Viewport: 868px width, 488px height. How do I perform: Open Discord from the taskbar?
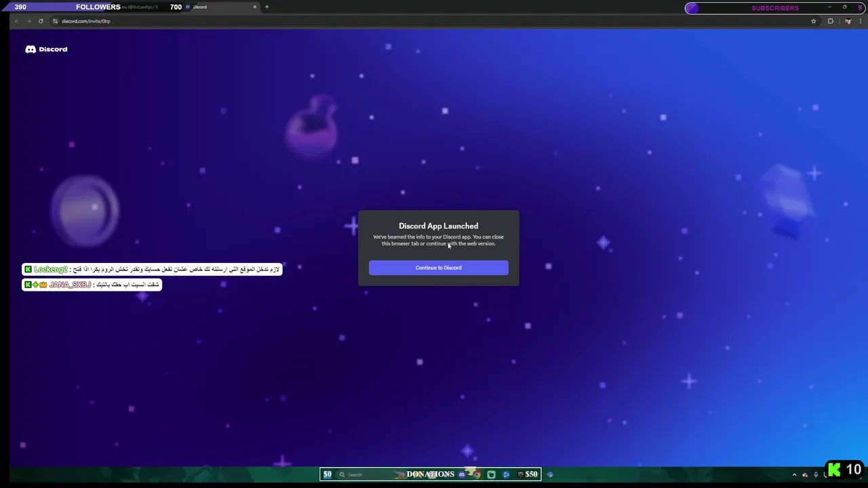pos(462,474)
